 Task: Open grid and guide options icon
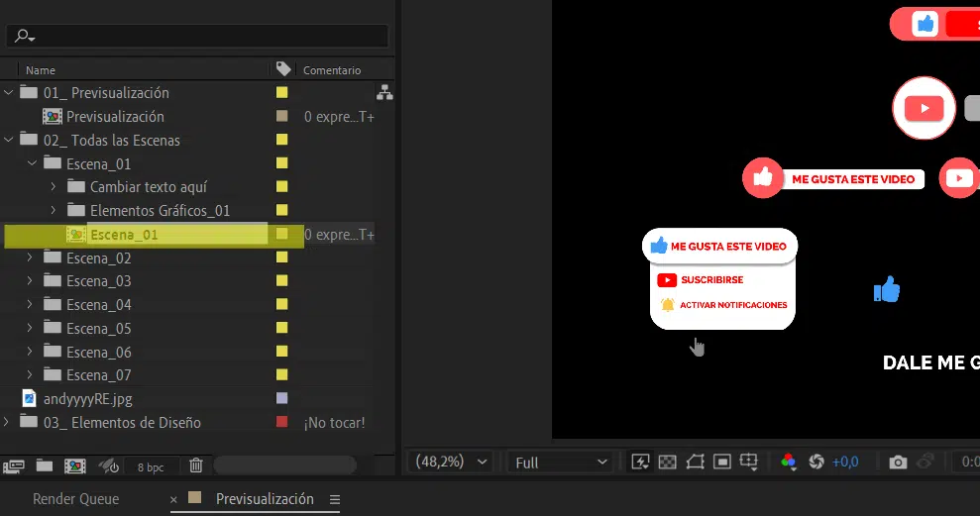749,462
